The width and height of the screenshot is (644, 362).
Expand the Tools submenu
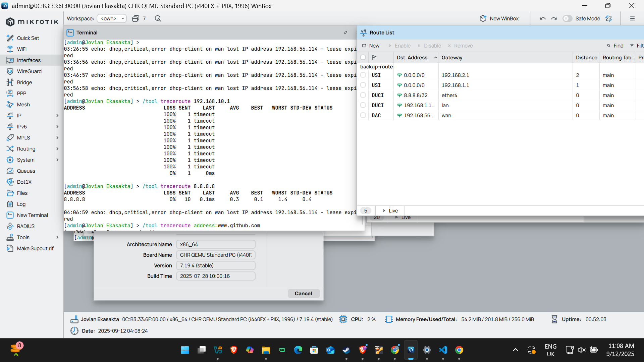(57, 237)
